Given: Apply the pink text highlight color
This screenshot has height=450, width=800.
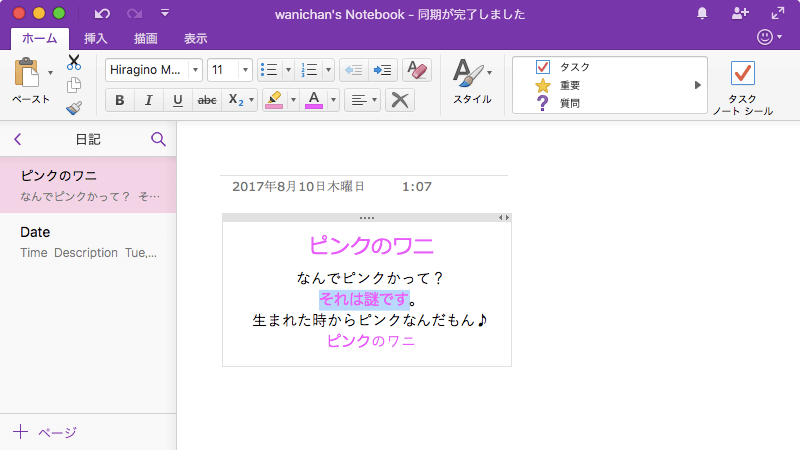Looking at the screenshot, I should tap(274, 100).
